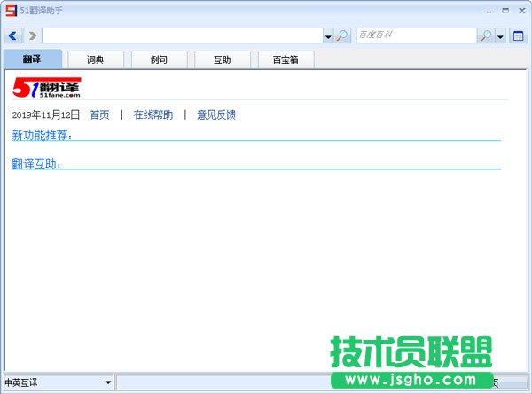
Task: Minimize the 51翻译助手 window
Action: click(x=489, y=12)
